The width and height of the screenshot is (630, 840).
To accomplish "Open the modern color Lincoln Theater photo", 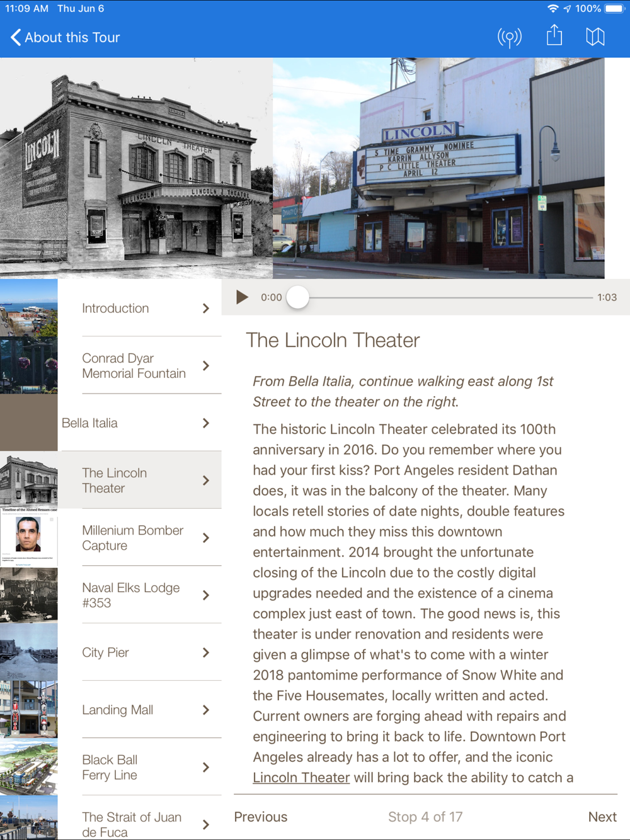I will coord(438,168).
